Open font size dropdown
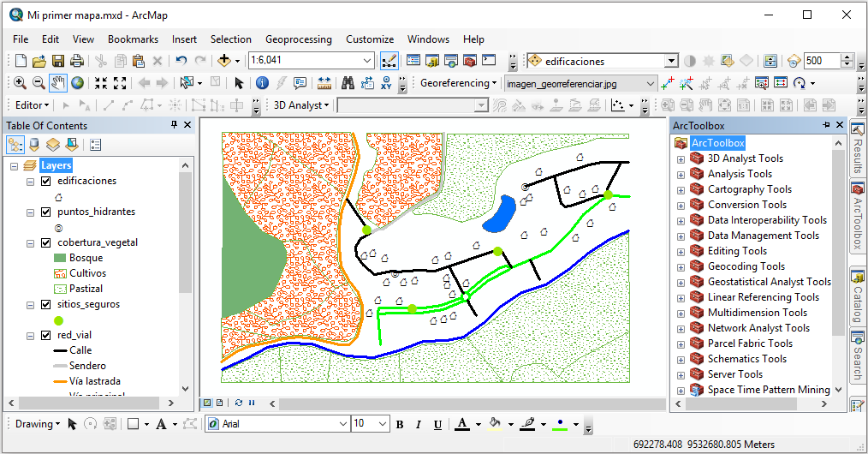 [x=383, y=424]
